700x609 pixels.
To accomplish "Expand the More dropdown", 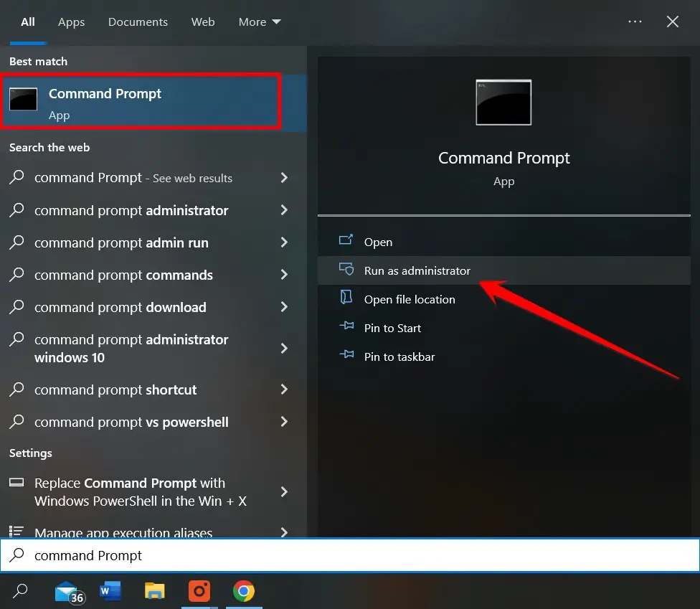I will (x=260, y=22).
